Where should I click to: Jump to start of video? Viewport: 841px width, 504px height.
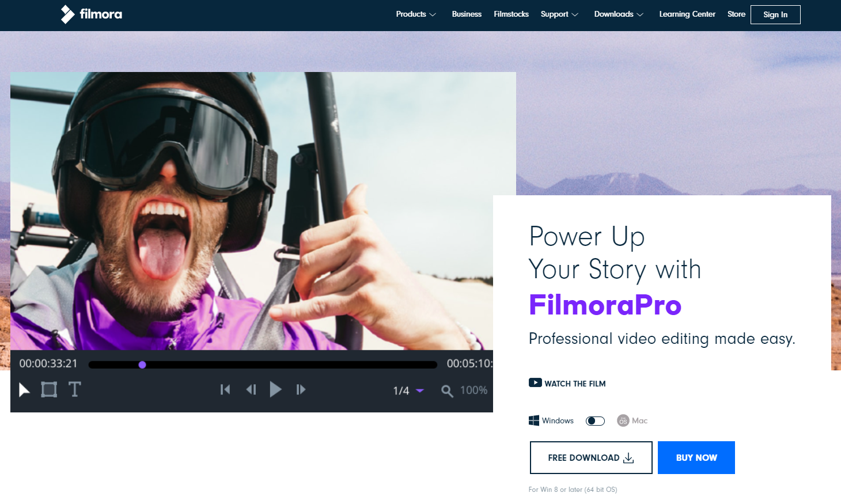click(225, 390)
